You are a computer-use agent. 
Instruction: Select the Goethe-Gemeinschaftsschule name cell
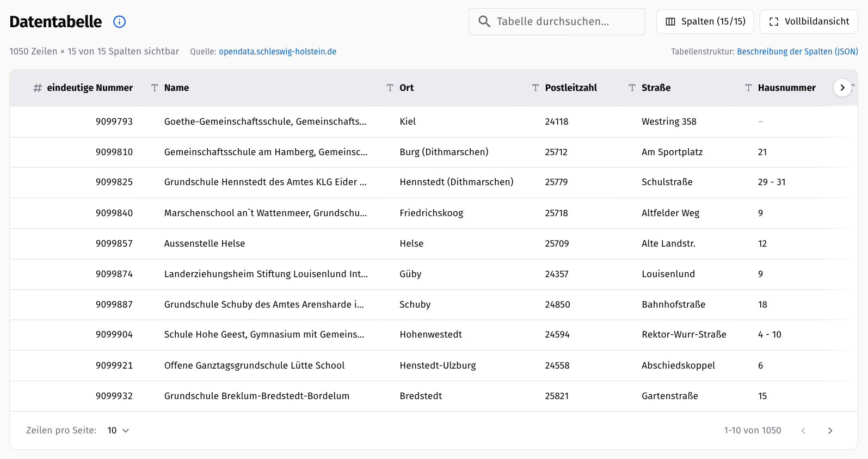(266, 121)
